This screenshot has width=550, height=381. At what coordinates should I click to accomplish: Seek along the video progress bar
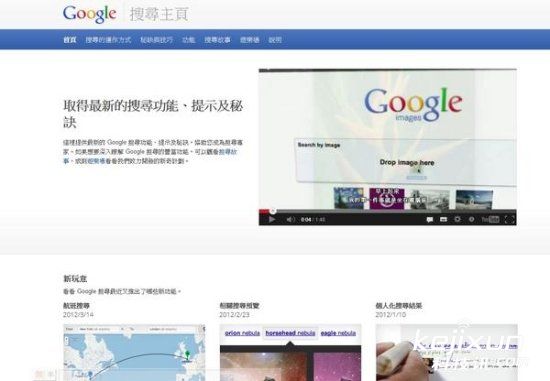pyautogui.click(x=387, y=211)
